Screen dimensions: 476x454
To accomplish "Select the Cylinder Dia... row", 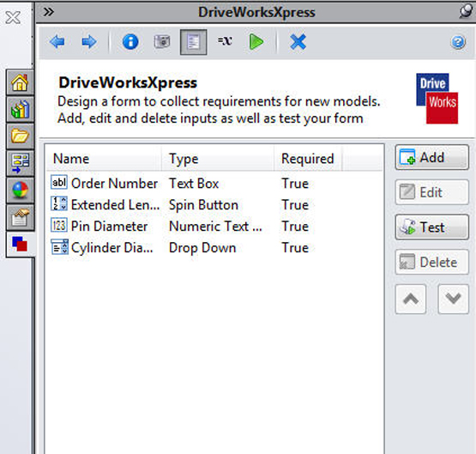I will pyautogui.click(x=214, y=247).
